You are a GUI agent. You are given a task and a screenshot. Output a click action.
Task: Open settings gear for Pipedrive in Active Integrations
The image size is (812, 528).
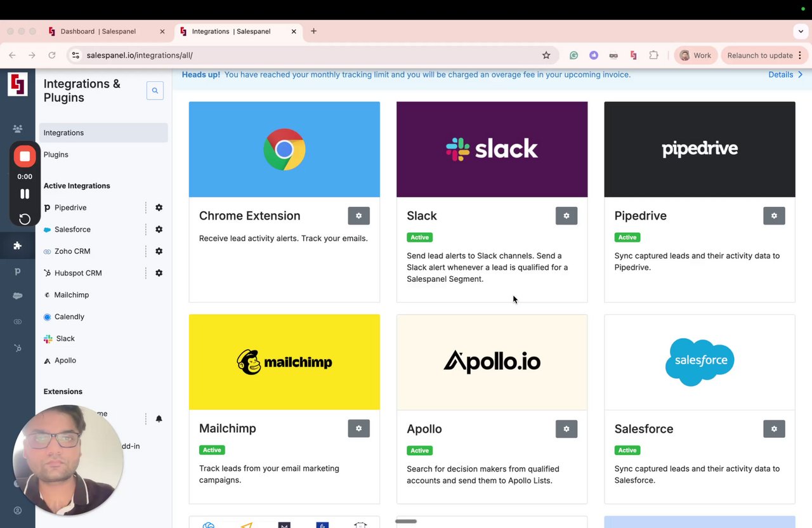coord(159,208)
